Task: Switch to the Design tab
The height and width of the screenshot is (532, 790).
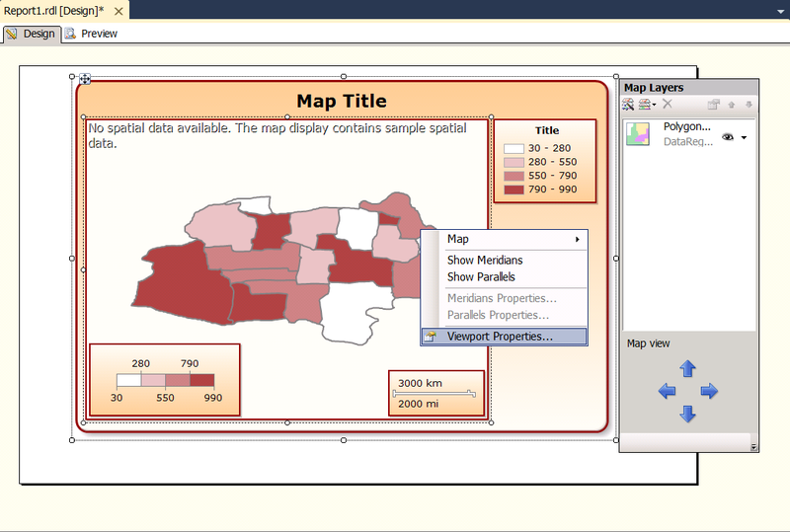Action: point(32,34)
